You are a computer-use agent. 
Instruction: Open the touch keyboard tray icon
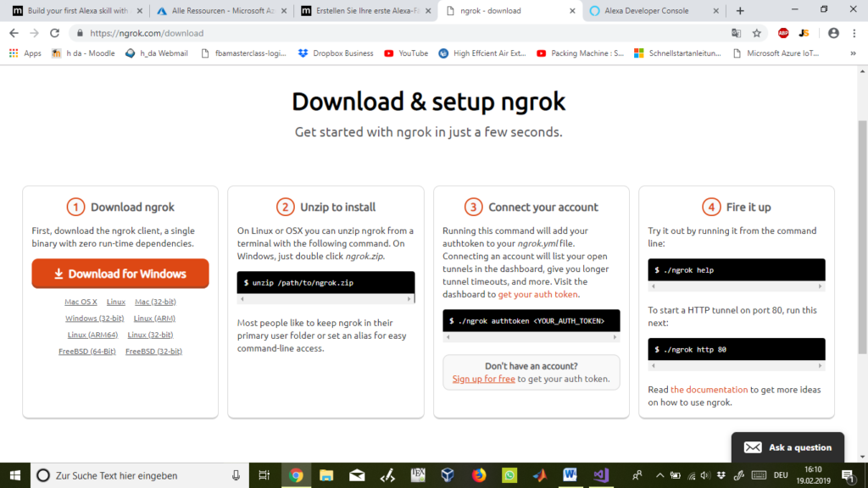(759, 475)
